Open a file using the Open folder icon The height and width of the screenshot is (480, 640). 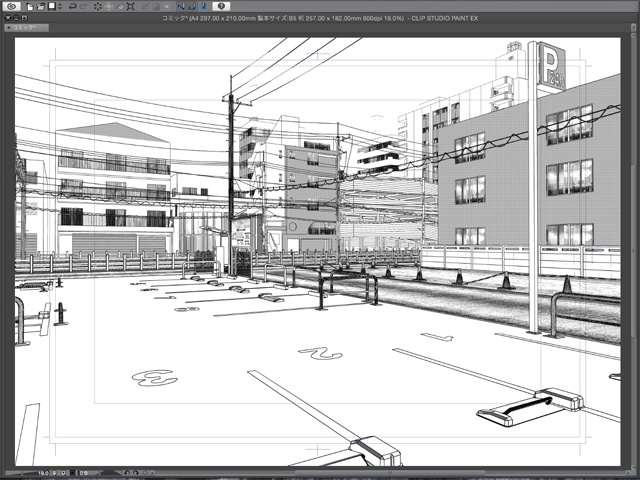click(x=41, y=7)
